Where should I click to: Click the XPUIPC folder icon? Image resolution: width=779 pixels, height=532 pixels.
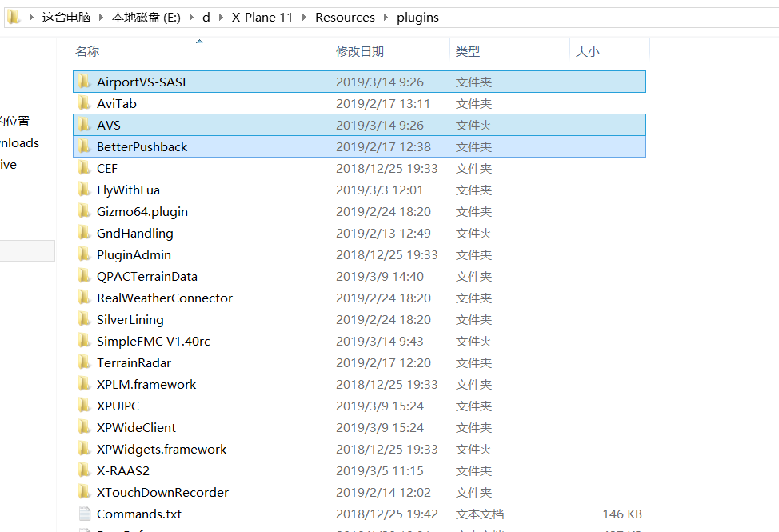(84, 406)
